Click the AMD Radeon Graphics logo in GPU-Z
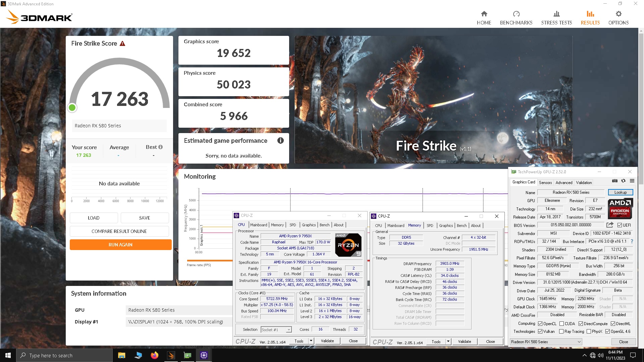This screenshot has width=644, height=362. [620, 208]
